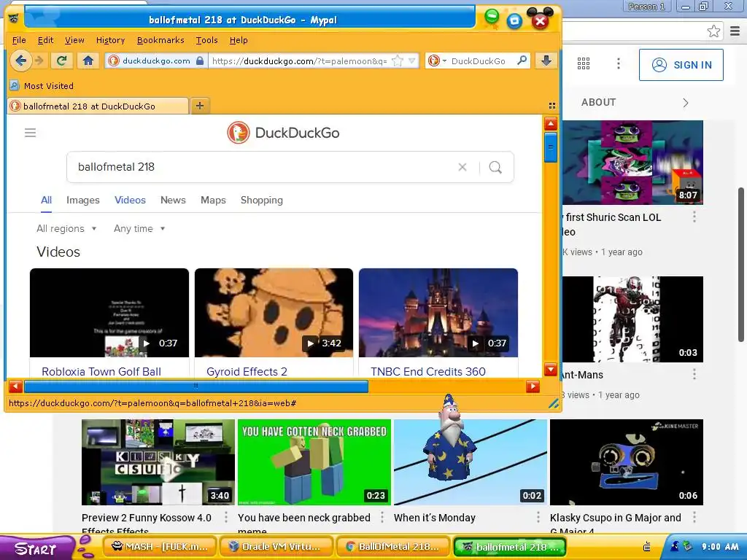Open the History menu
747x560 pixels.
click(x=111, y=40)
